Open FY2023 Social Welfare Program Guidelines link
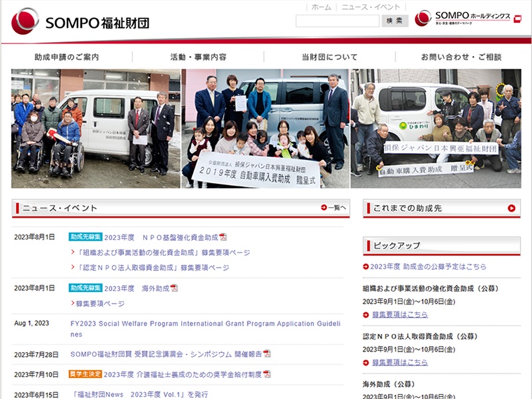 tap(205, 329)
